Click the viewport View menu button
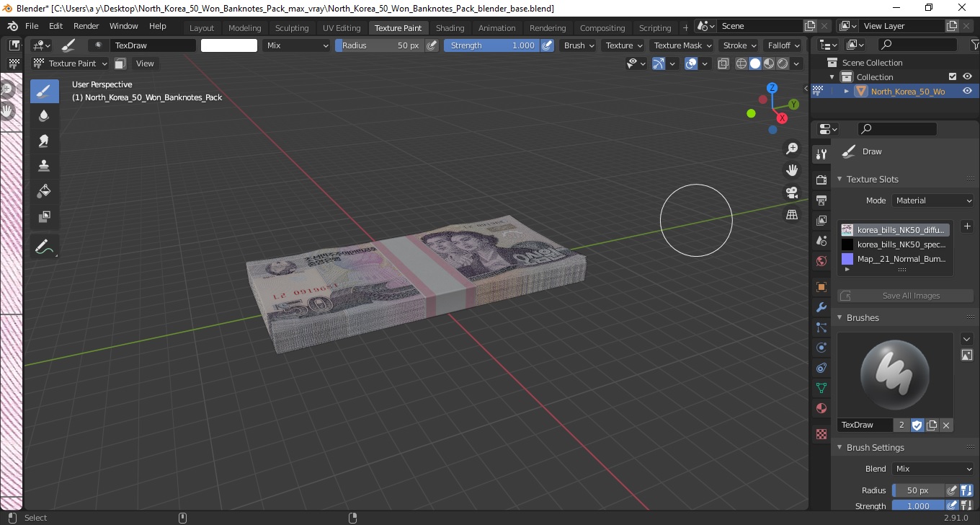980x525 pixels. click(x=145, y=63)
